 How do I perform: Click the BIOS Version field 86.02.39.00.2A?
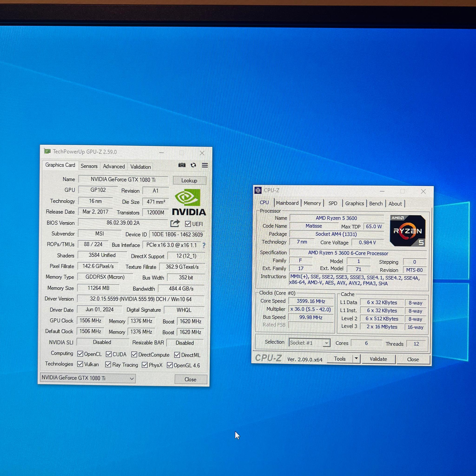point(123,223)
